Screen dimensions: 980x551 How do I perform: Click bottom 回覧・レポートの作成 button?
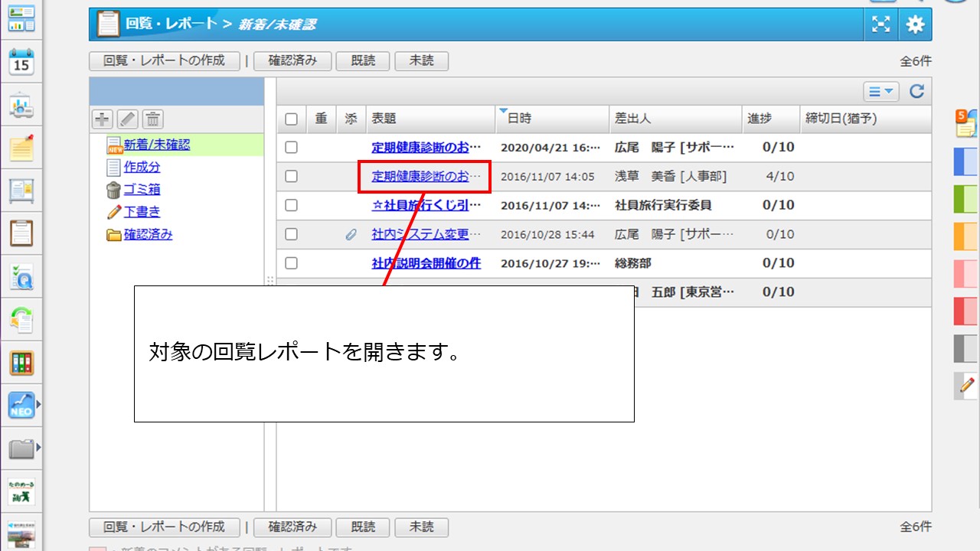[165, 527]
